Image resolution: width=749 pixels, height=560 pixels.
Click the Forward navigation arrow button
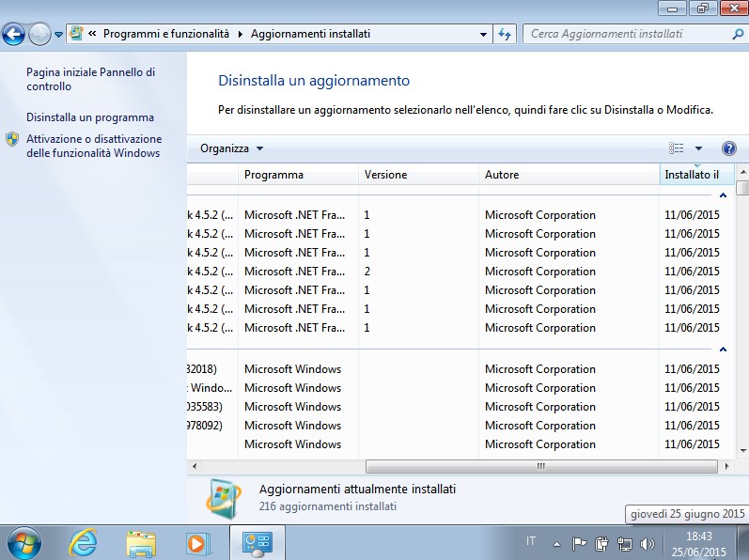(39, 35)
